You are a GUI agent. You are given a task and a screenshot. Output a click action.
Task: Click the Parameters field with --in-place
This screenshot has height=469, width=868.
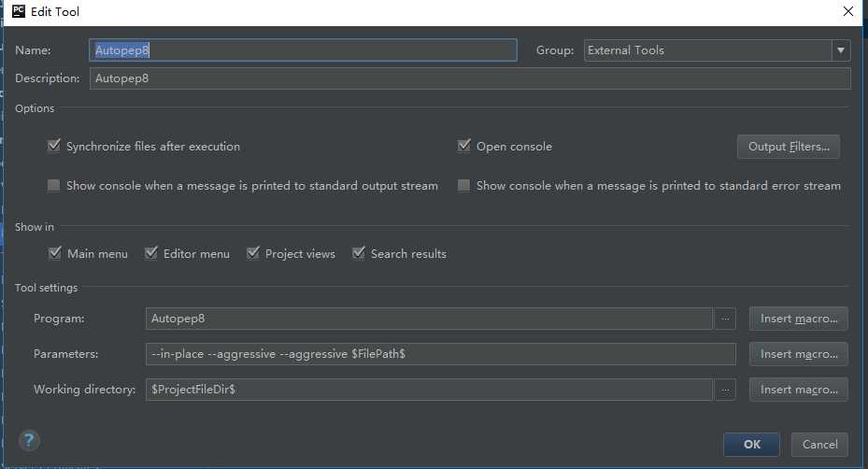(441, 354)
